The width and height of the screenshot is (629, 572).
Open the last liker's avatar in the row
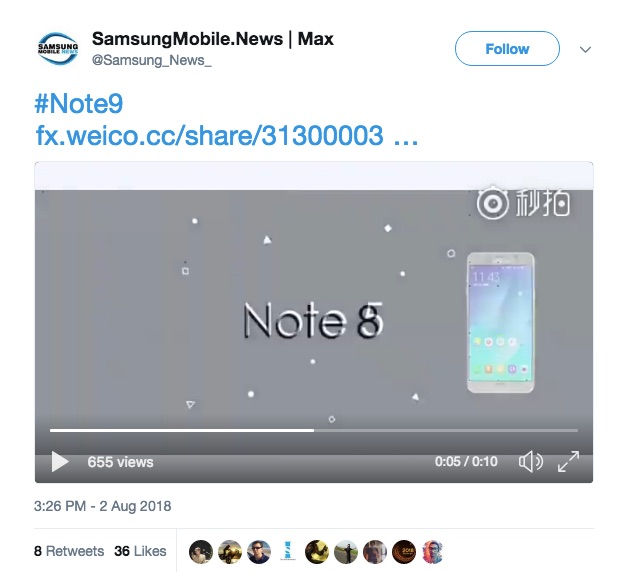pyautogui.click(x=433, y=552)
